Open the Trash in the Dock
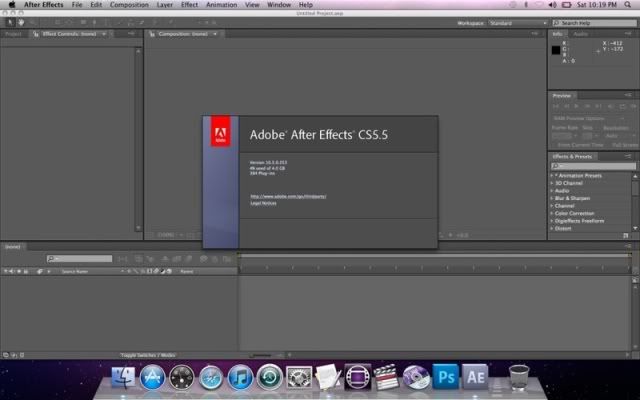The width and height of the screenshot is (640, 400). click(519, 377)
